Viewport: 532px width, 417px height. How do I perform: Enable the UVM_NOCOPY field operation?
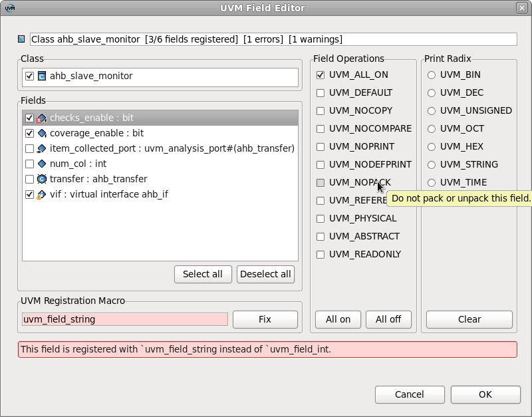click(x=319, y=110)
